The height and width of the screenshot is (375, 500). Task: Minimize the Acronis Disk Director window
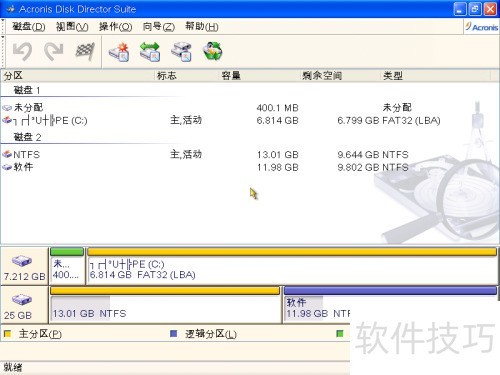coord(459,9)
